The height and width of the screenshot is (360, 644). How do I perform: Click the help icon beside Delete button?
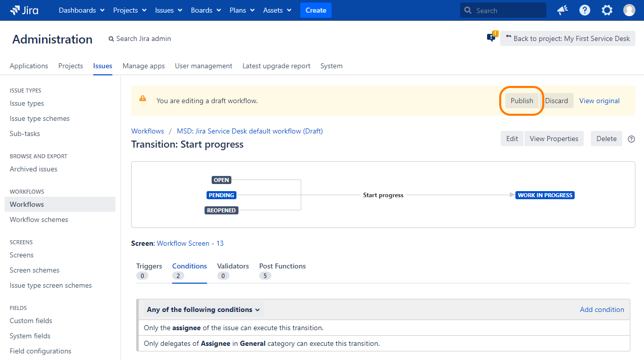click(631, 139)
